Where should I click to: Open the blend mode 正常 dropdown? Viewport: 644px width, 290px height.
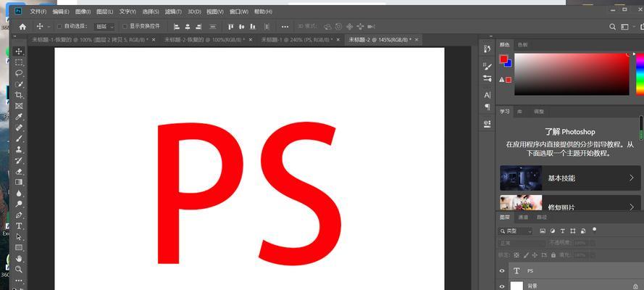click(x=522, y=243)
